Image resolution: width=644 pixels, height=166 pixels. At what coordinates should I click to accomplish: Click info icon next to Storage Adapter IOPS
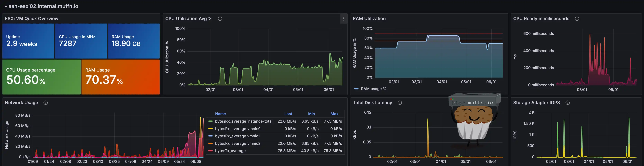click(x=568, y=103)
